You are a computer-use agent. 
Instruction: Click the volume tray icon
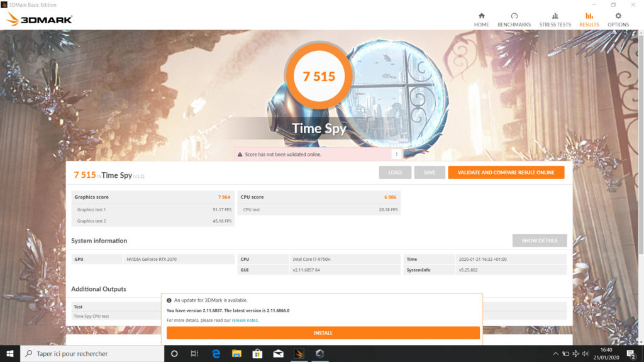586,353
